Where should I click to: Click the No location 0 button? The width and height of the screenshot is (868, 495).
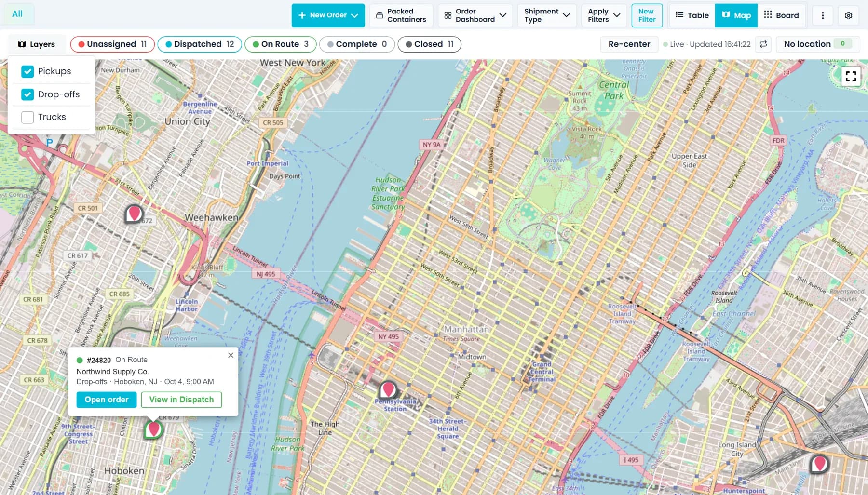pyautogui.click(x=818, y=44)
